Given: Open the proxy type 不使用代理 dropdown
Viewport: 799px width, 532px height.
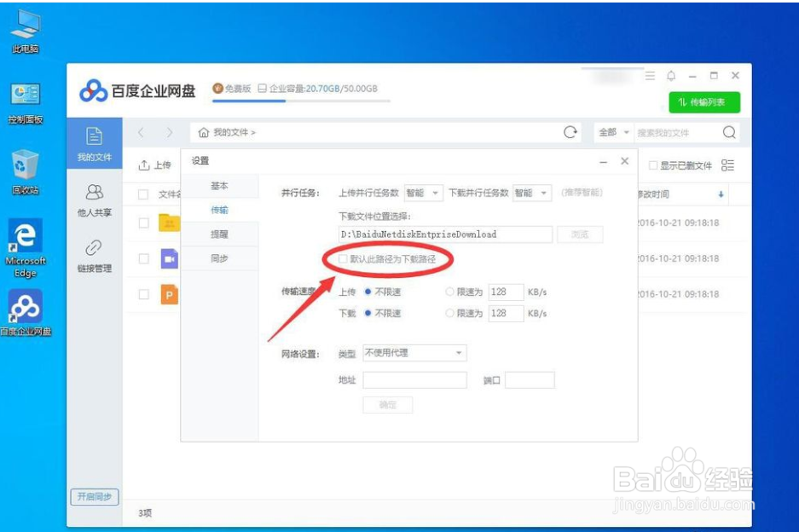Looking at the screenshot, I should click(414, 352).
